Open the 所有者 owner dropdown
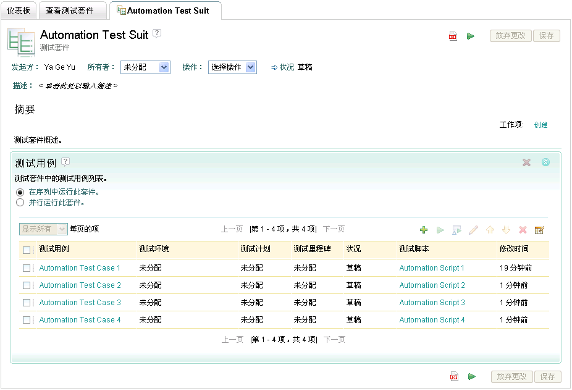 [145, 67]
